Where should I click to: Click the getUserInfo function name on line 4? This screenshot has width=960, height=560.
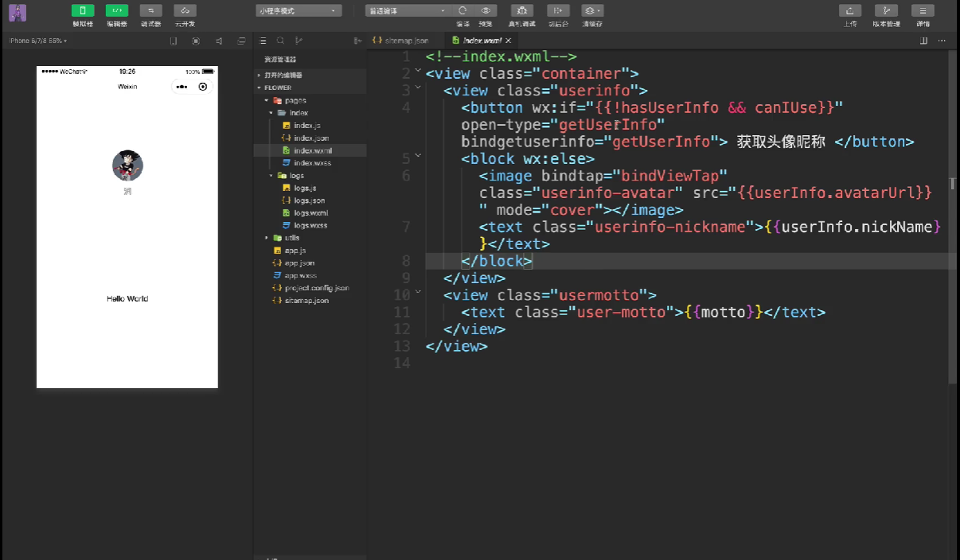[661, 142]
